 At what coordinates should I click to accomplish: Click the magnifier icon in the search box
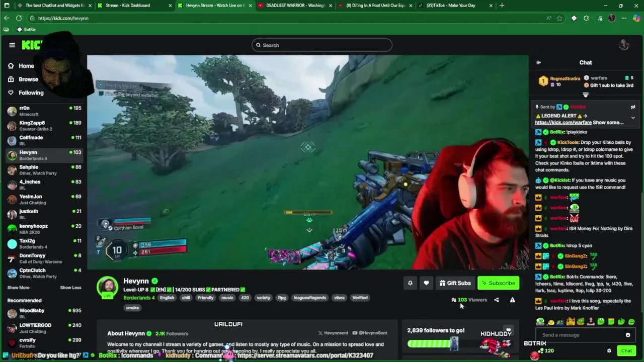(x=258, y=45)
